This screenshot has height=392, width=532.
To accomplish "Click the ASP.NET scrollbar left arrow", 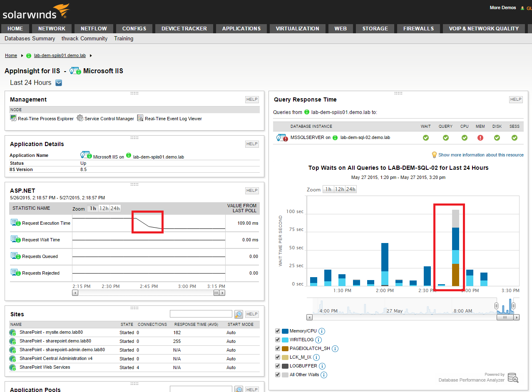I will tap(75, 293).
